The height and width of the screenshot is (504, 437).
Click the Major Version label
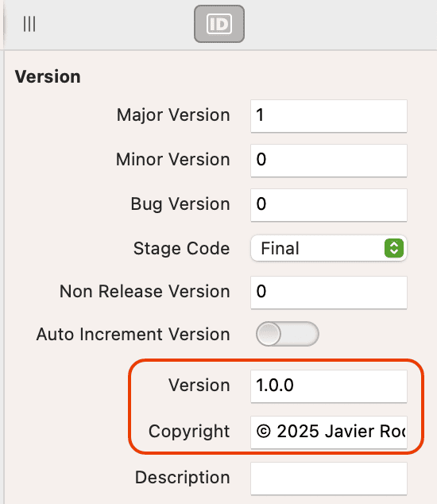tap(173, 115)
